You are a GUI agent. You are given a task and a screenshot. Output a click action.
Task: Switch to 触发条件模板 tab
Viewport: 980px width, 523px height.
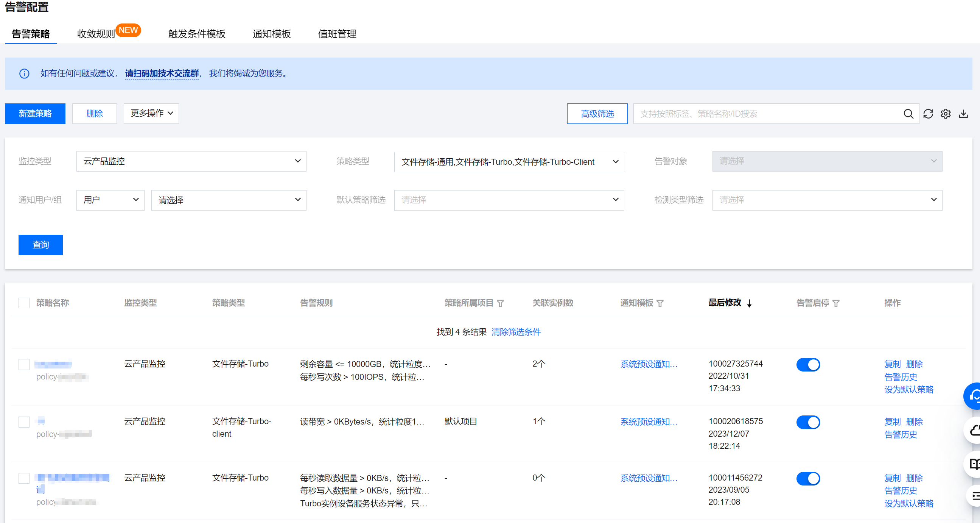click(197, 34)
